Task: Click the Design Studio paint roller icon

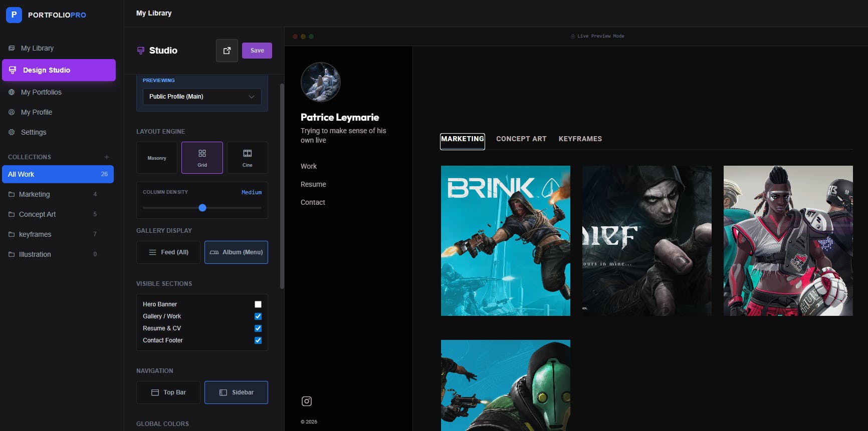Action: pyautogui.click(x=13, y=70)
